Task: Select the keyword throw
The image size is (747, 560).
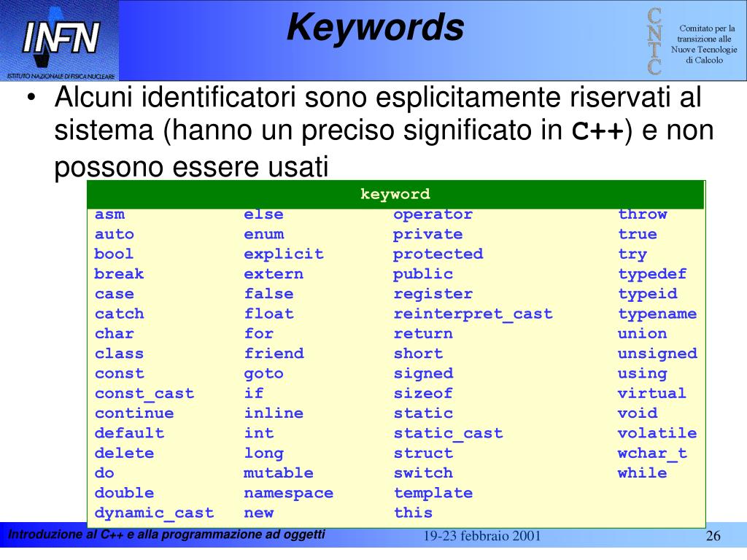Action: 643,214
